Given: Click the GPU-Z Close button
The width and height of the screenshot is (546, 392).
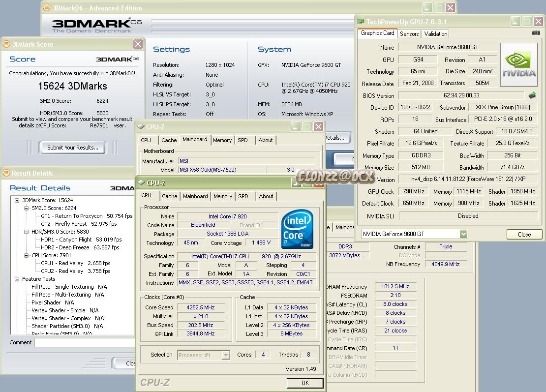Looking at the screenshot, I should click(x=524, y=234).
